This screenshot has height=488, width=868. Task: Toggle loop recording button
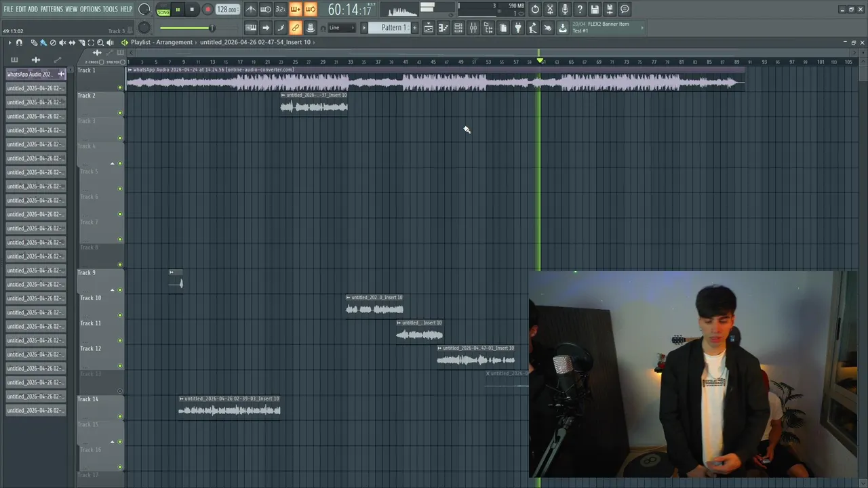[x=310, y=9]
